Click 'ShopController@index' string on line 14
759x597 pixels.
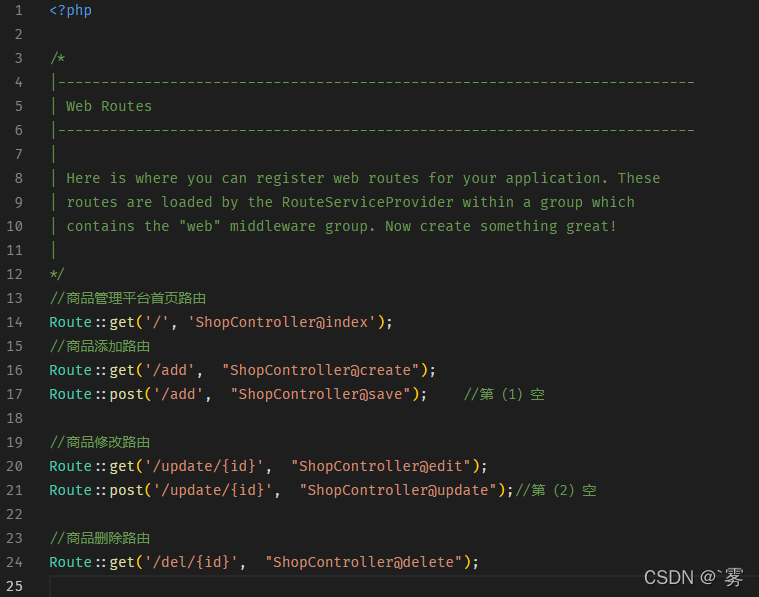[281, 322]
